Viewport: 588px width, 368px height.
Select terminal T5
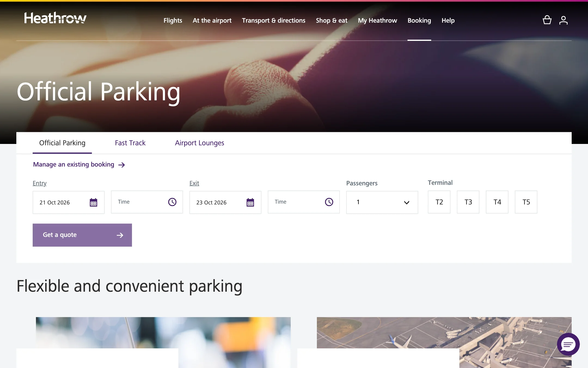tap(526, 202)
